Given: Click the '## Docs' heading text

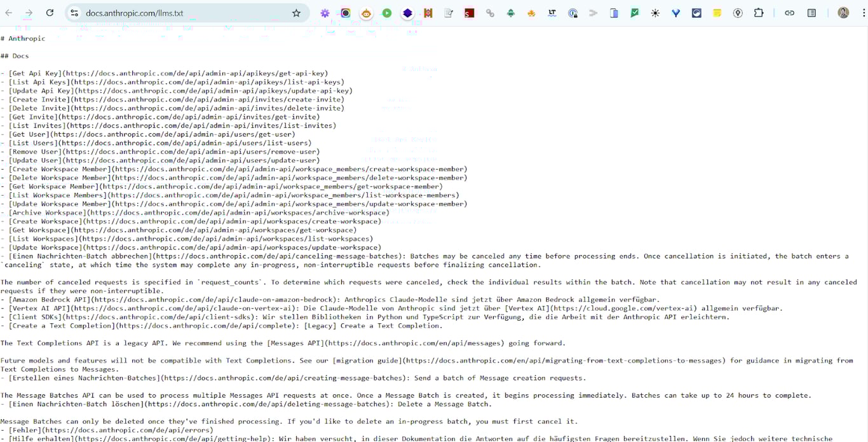Looking at the screenshot, I should [x=15, y=56].
